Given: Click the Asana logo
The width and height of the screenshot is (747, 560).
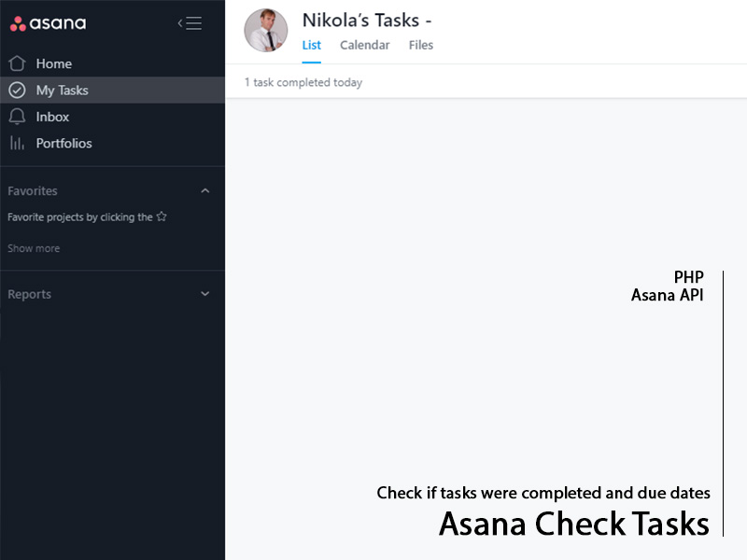Looking at the screenshot, I should (x=48, y=23).
